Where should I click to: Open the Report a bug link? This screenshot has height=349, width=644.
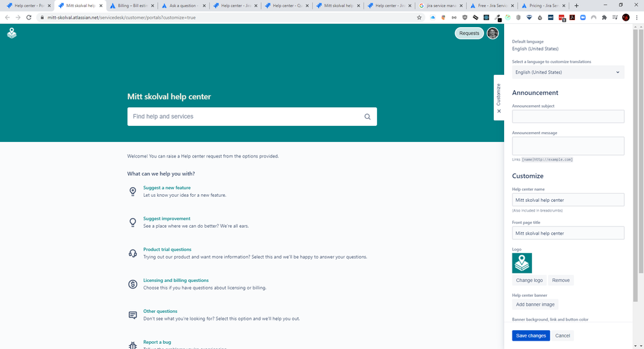click(157, 342)
